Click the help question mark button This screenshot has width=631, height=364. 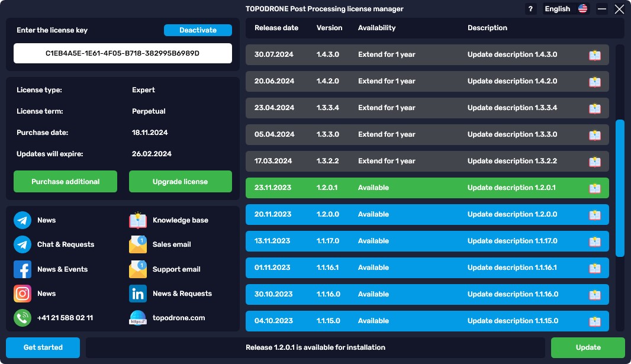point(530,9)
